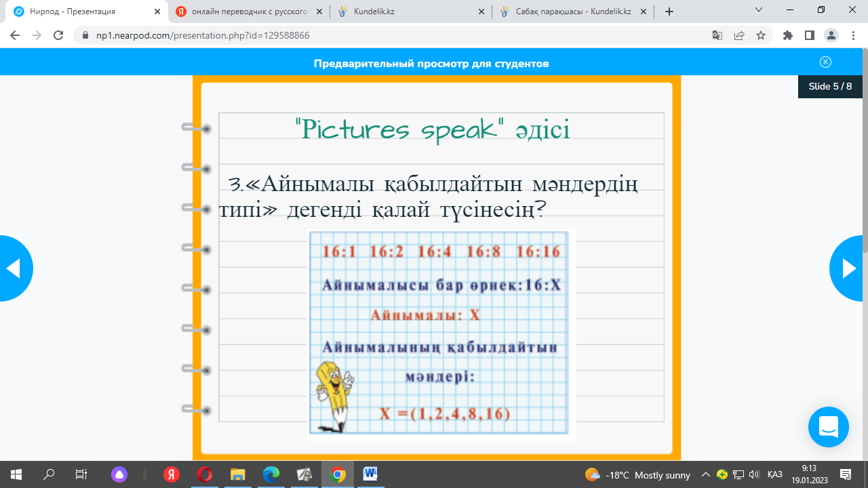This screenshot has width=868, height=488.
Task: Change the input language from ҚАЗ
Action: [x=775, y=475]
